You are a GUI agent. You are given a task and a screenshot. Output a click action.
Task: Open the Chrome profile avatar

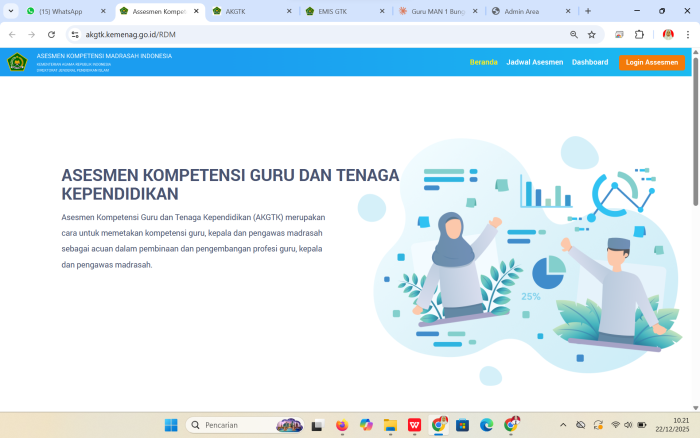pos(668,34)
